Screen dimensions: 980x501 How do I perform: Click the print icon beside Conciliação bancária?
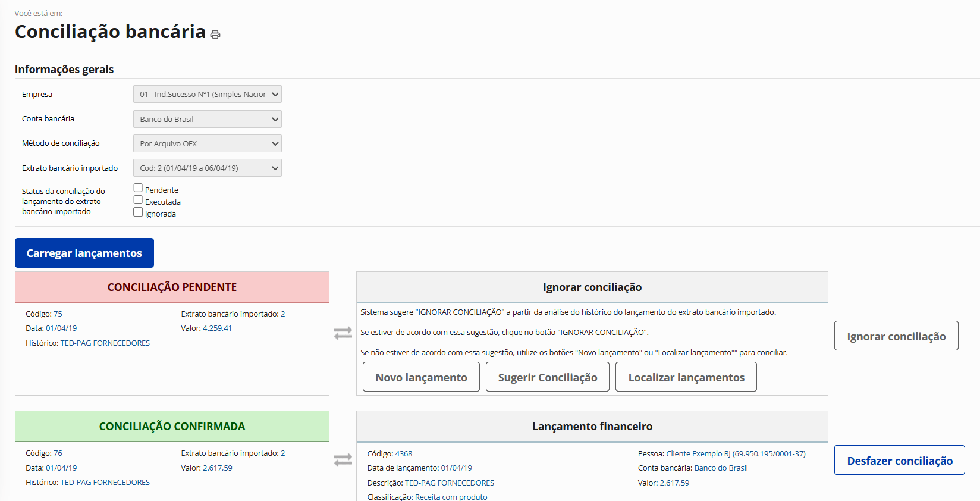click(215, 35)
